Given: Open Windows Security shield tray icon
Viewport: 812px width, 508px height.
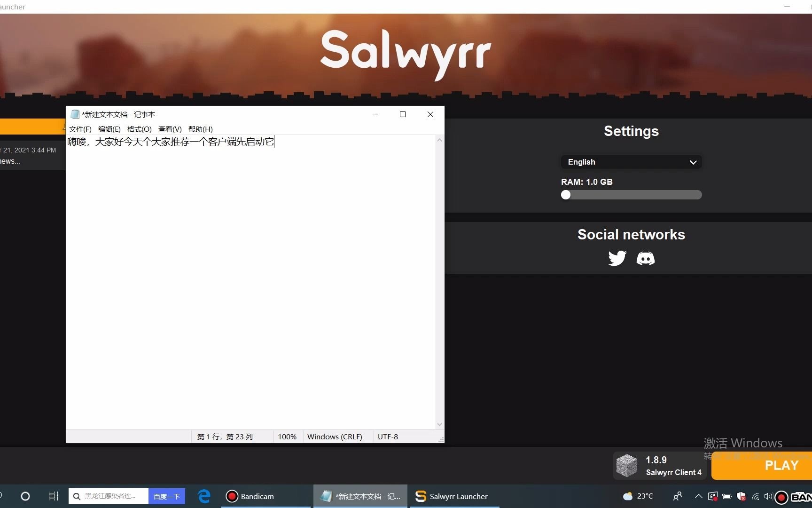Looking at the screenshot, I should pyautogui.click(x=741, y=496).
